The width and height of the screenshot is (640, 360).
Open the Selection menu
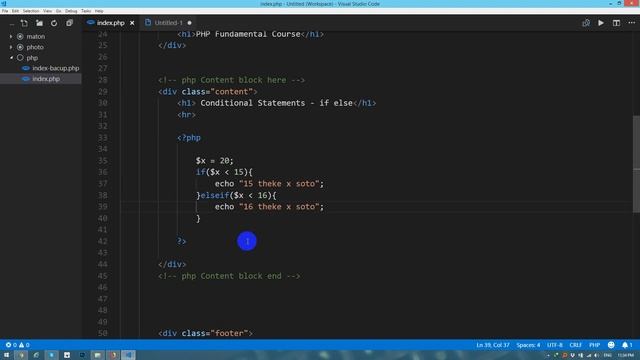31,11
